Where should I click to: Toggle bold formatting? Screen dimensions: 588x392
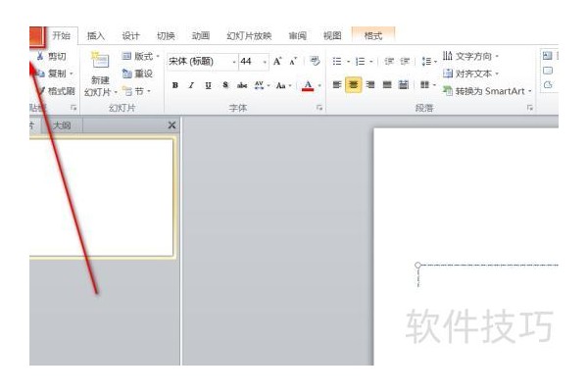(175, 85)
